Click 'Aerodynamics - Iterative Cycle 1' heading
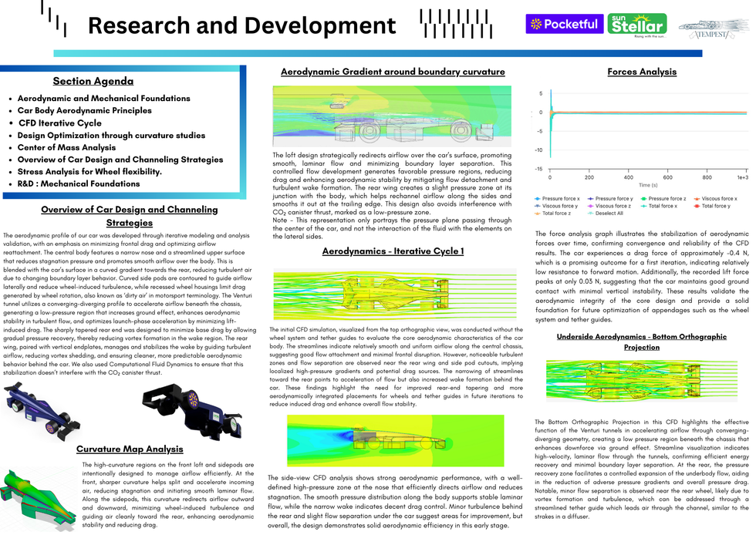Image resolution: width=756 pixels, height=535 pixels. (x=393, y=251)
